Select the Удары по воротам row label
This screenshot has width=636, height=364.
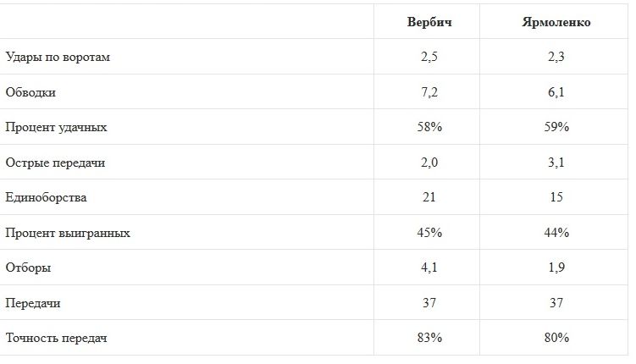pyautogui.click(x=58, y=58)
